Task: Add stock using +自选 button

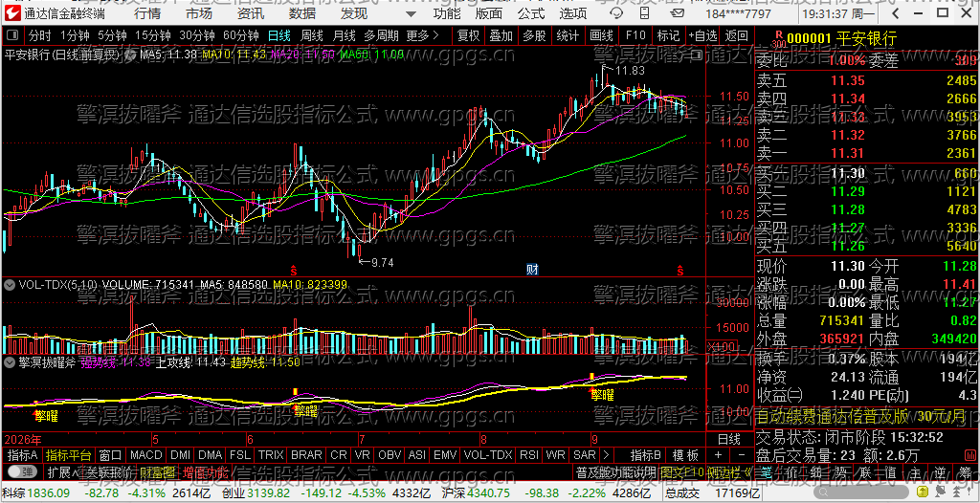Action: click(x=702, y=35)
